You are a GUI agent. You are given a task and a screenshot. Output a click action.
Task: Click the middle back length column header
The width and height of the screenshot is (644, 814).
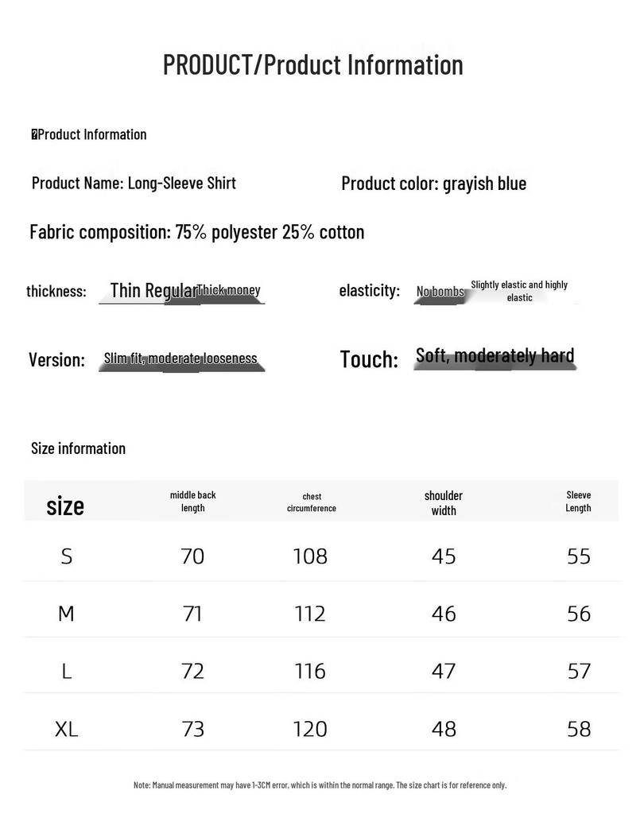(192, 502)
